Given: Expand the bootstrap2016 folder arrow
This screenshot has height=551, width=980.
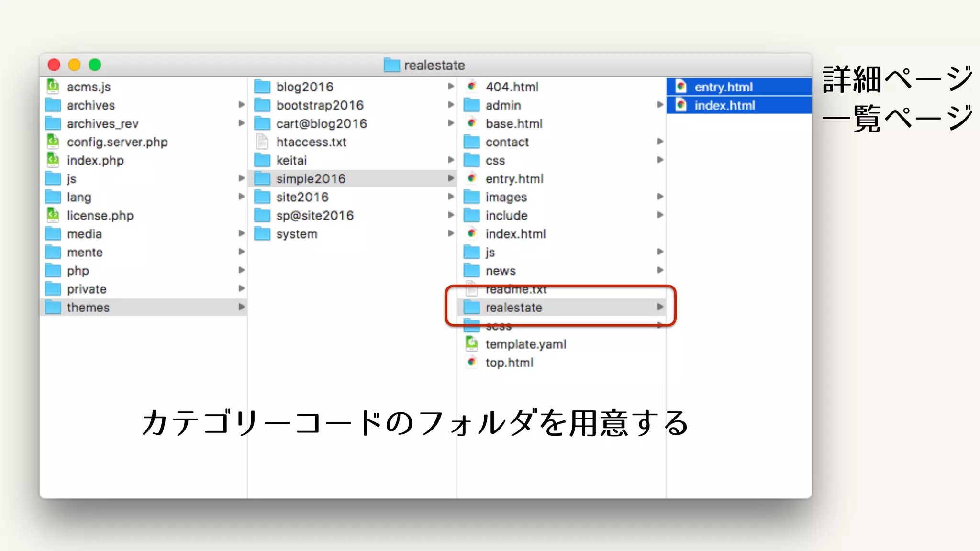Looking at the screenshot, I should 451,105.
